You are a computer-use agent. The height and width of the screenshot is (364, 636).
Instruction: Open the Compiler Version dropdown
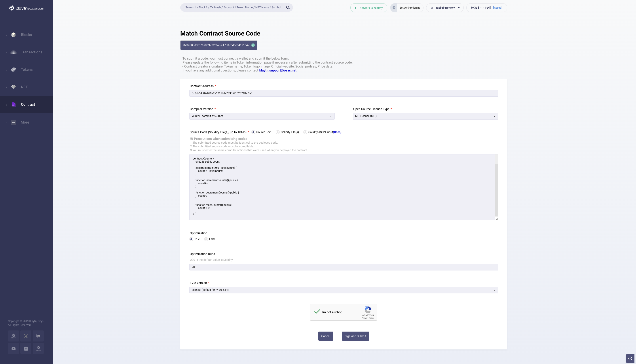coord(262,116)
